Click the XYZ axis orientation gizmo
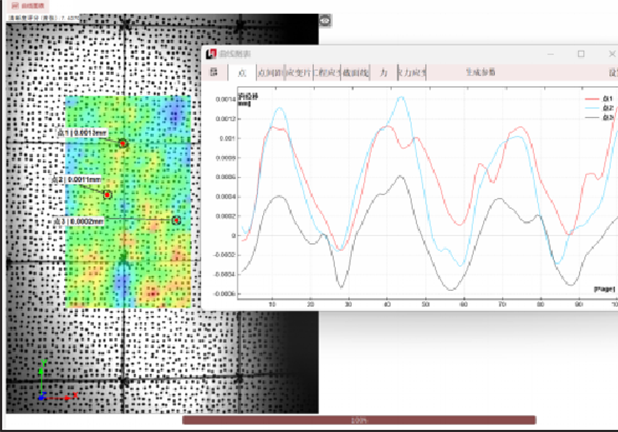The width and height of the screenshot is (618, 432). coord(48,385)
